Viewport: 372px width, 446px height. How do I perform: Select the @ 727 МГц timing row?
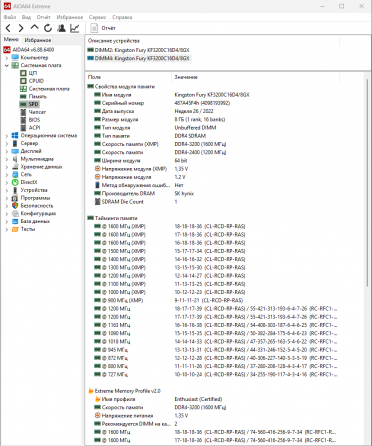212,374
